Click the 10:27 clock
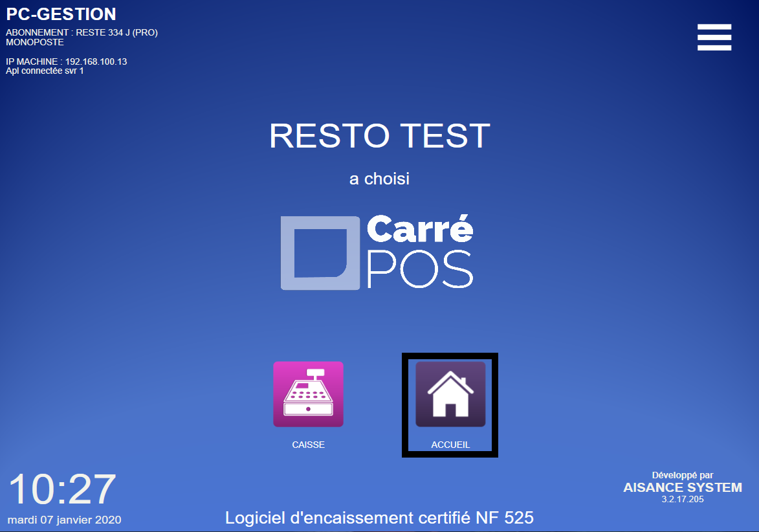The width and height of the screenshot is (759, 532). point(63,489)
